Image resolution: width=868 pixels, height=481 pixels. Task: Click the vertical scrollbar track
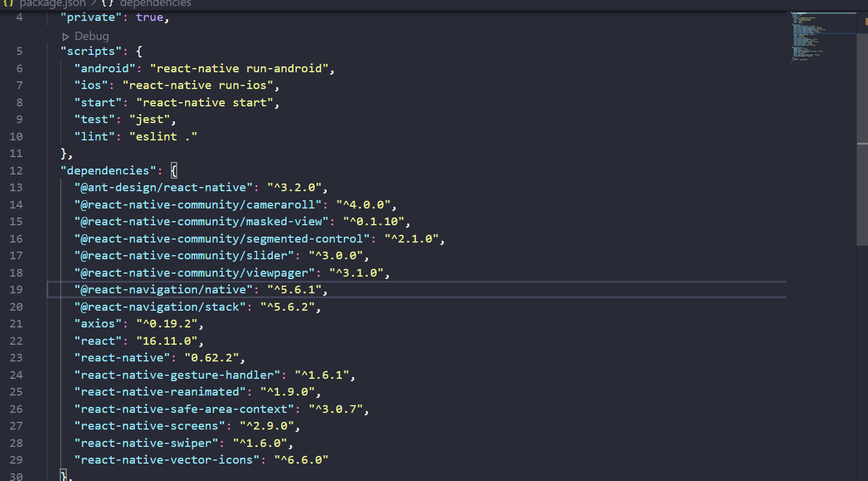(863, 299)
